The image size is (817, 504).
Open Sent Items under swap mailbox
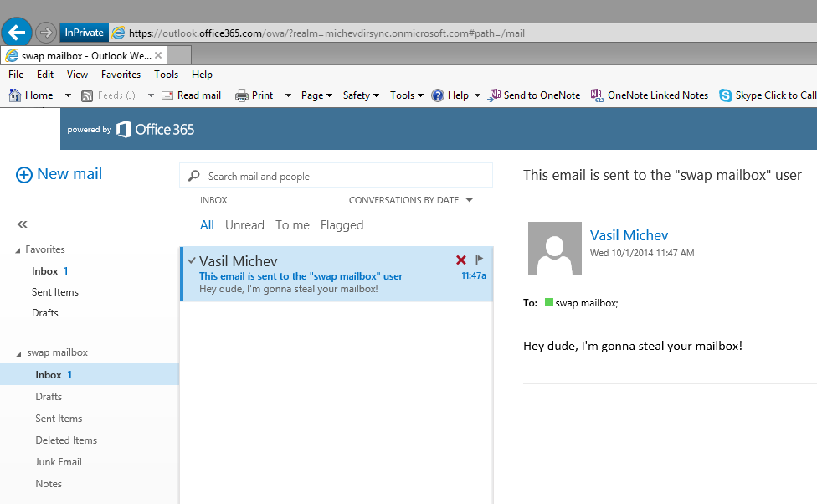click(x=59, y=419)
